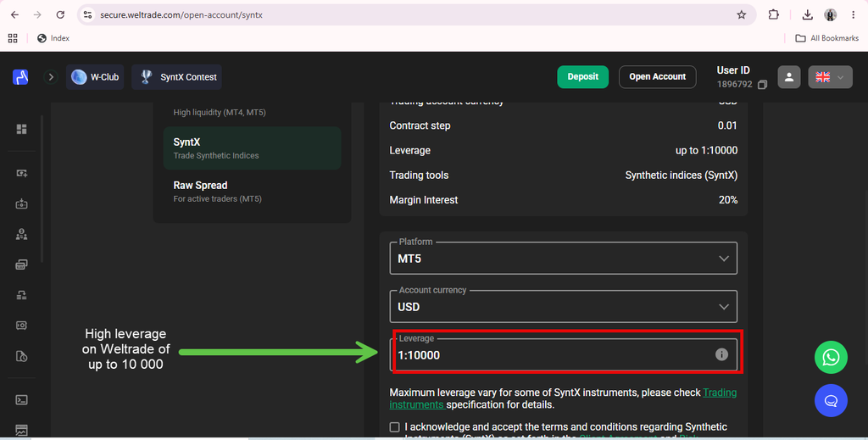Bookmark this page with the star icon

[741, 15]
